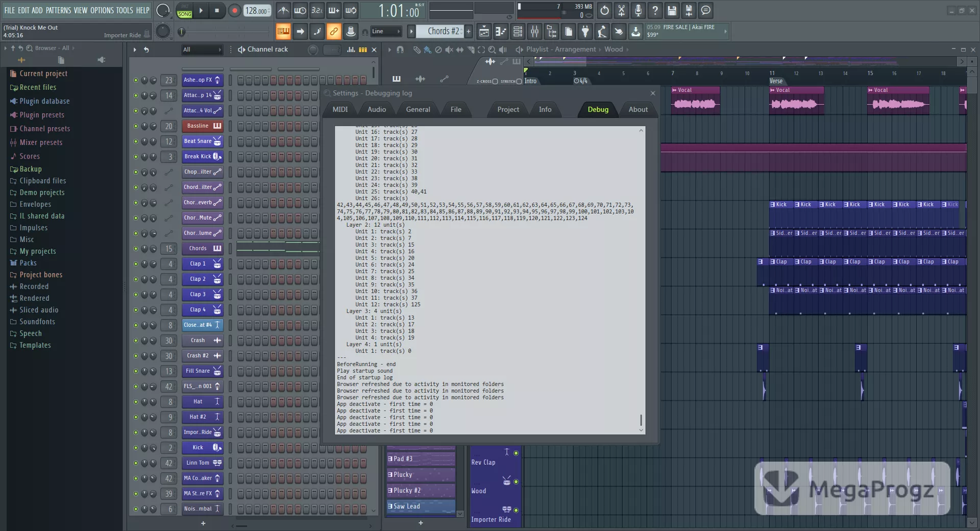Show audio clips tab in picker panel

421,79
